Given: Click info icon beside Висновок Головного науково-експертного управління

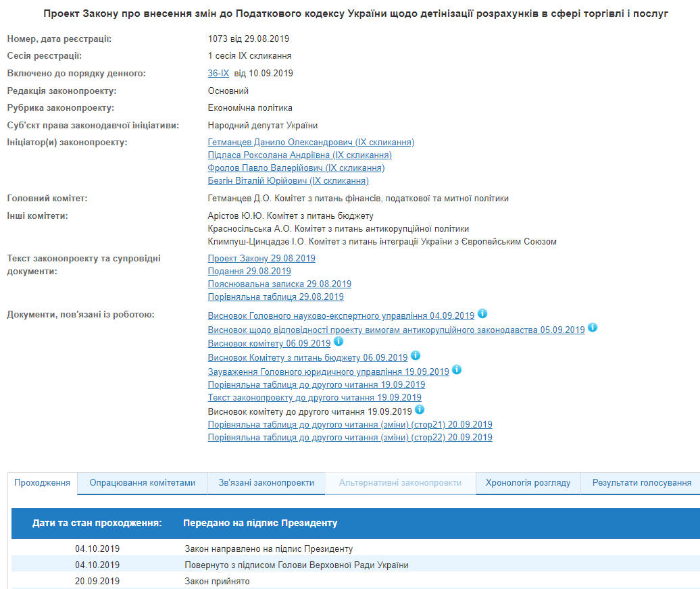Looking at the screenshot, I should (482, 314).
